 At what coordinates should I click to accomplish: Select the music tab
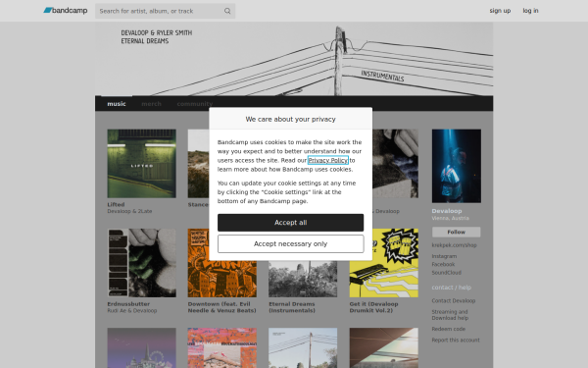117,104
